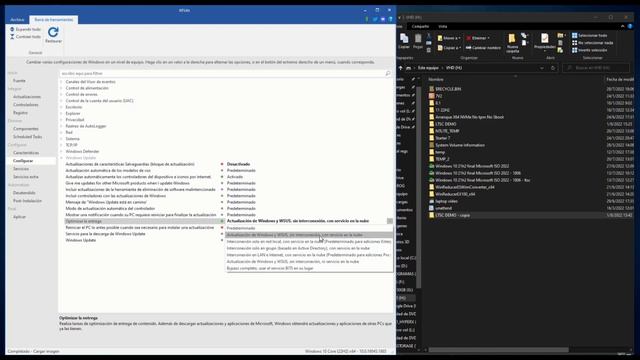Click the Twitter icon in NTLite header

coord(375,19)
